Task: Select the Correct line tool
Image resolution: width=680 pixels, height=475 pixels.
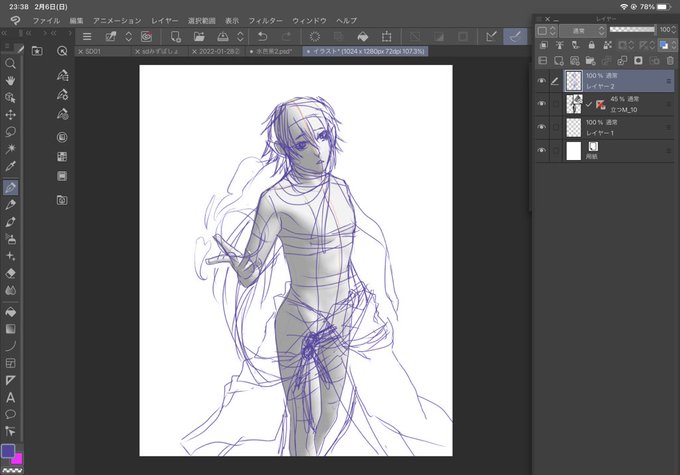Action: [x=10, y=431]
